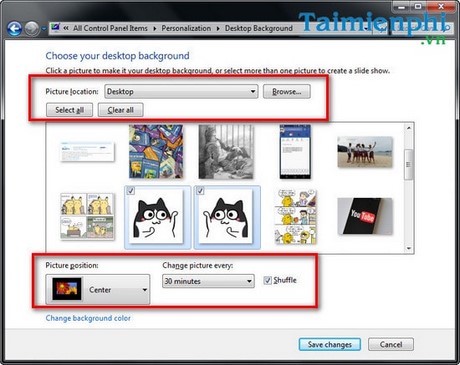Click the Browse... button
460x365 pixels.
[x=287, y=92]
